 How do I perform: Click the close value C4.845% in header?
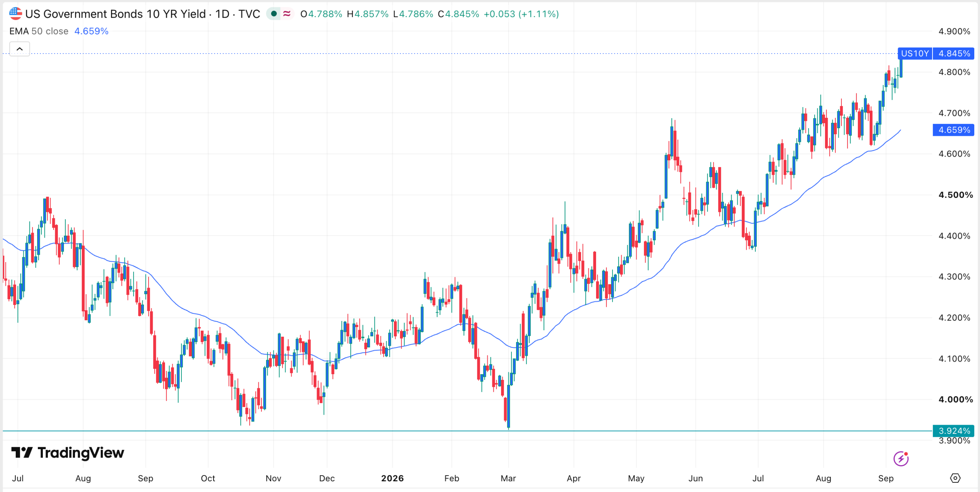(458, 14)
